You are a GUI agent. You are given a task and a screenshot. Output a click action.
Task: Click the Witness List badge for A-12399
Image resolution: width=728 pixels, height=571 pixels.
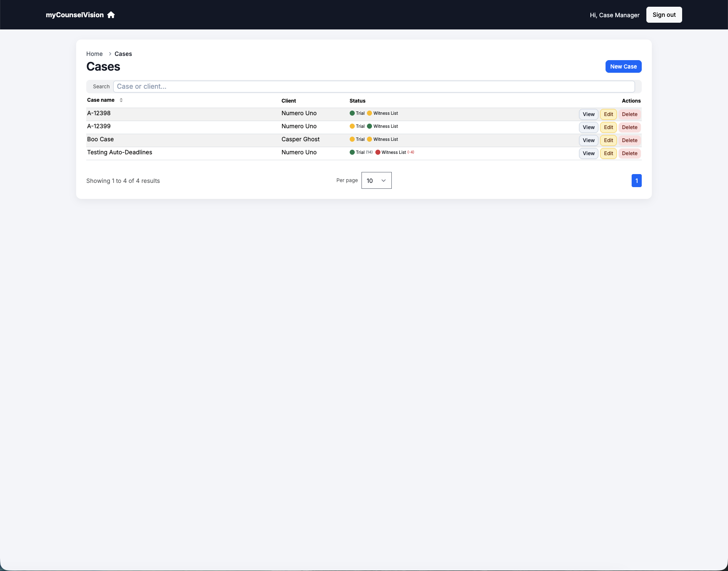(x=383, y=126)
